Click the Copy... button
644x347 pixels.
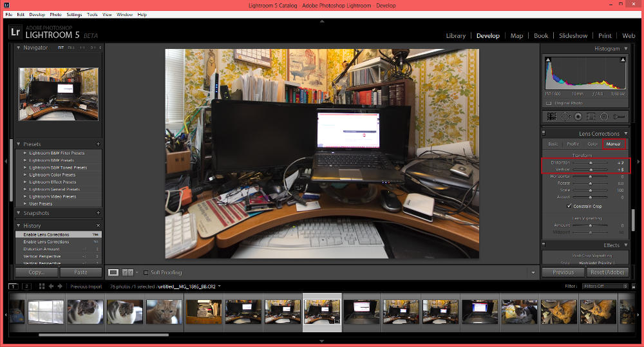click(x=37, y=272)
